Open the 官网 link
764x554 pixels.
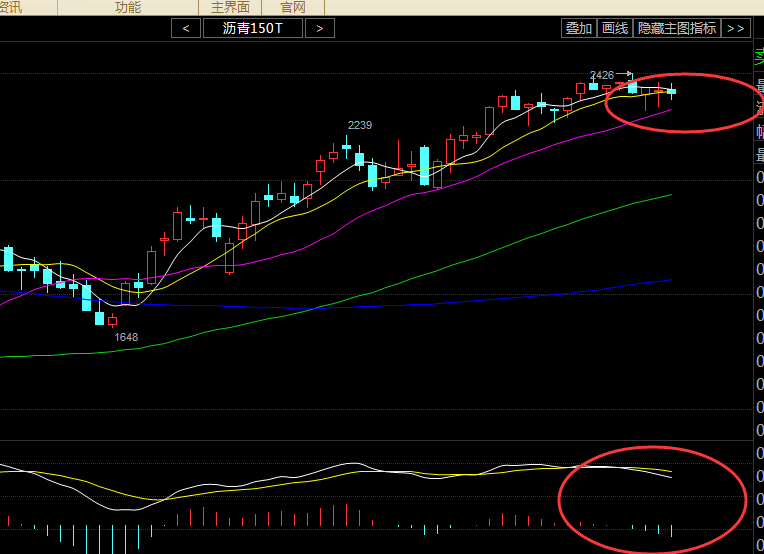(291, 7)
